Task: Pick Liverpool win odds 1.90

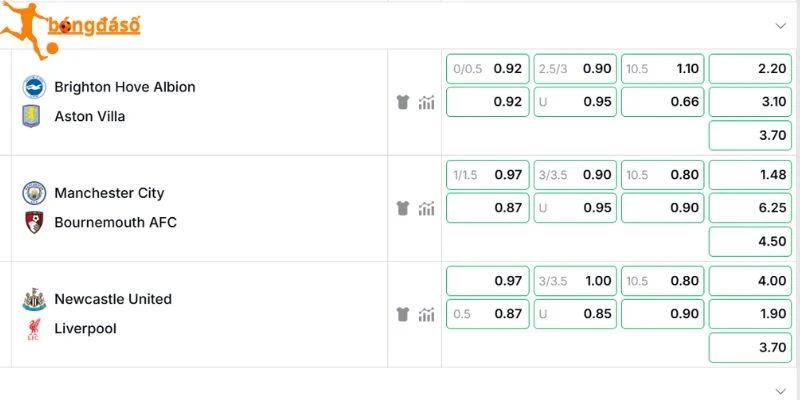Action: point(750,314)
